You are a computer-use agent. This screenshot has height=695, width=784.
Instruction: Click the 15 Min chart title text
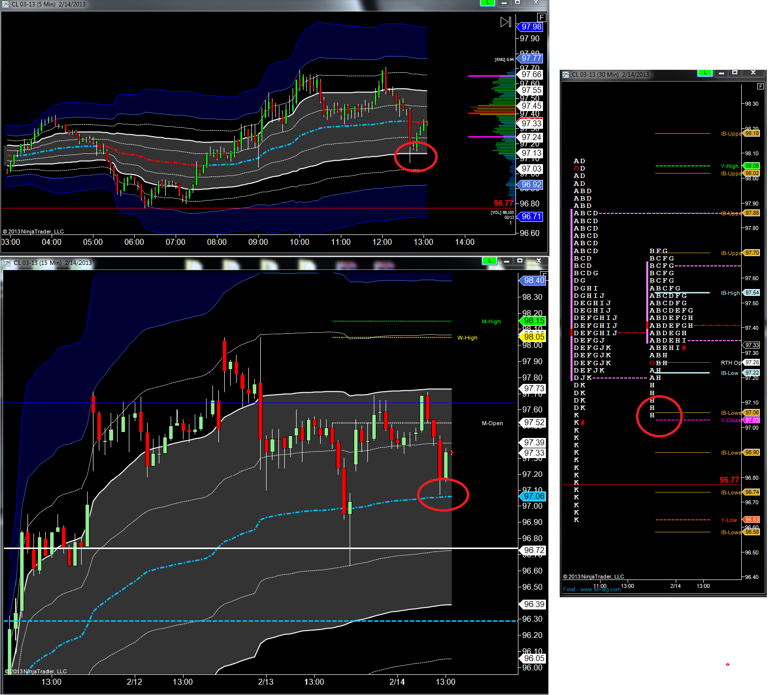(53, 263)
